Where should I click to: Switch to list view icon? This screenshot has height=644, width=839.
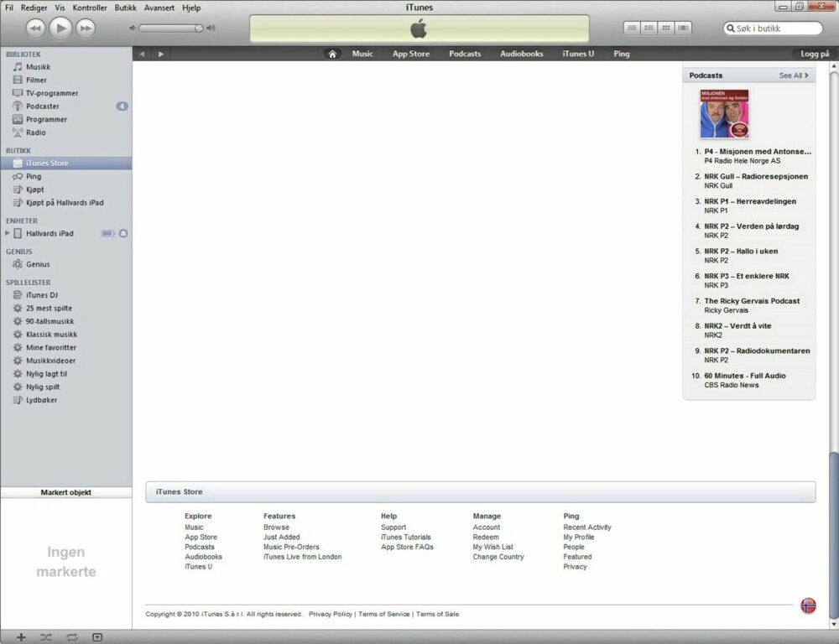point(632,28)
